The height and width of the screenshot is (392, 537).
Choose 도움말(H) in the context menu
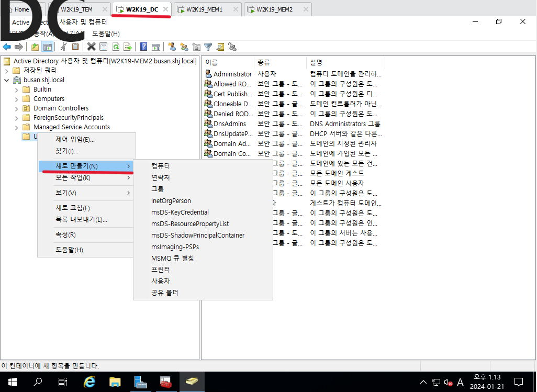[86, 250]
